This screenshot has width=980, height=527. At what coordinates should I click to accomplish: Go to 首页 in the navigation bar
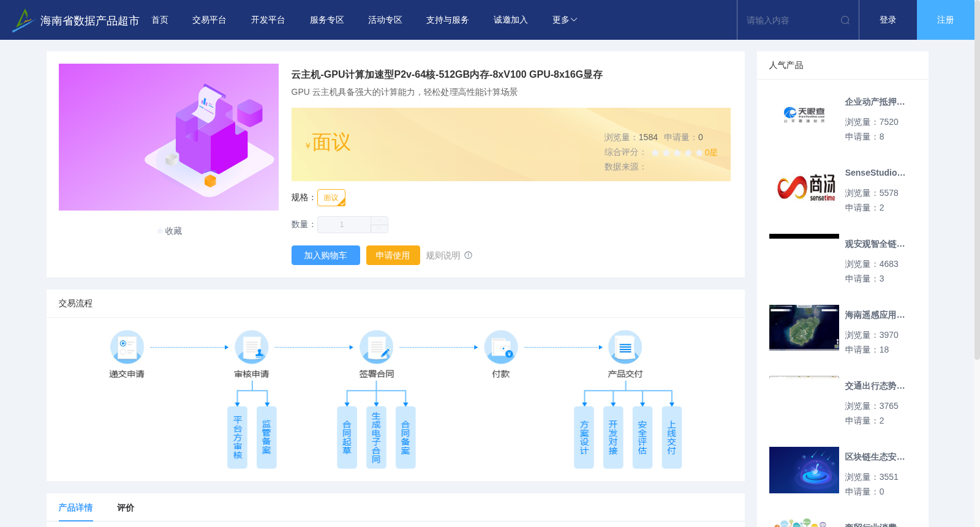(x=160, y=20)
